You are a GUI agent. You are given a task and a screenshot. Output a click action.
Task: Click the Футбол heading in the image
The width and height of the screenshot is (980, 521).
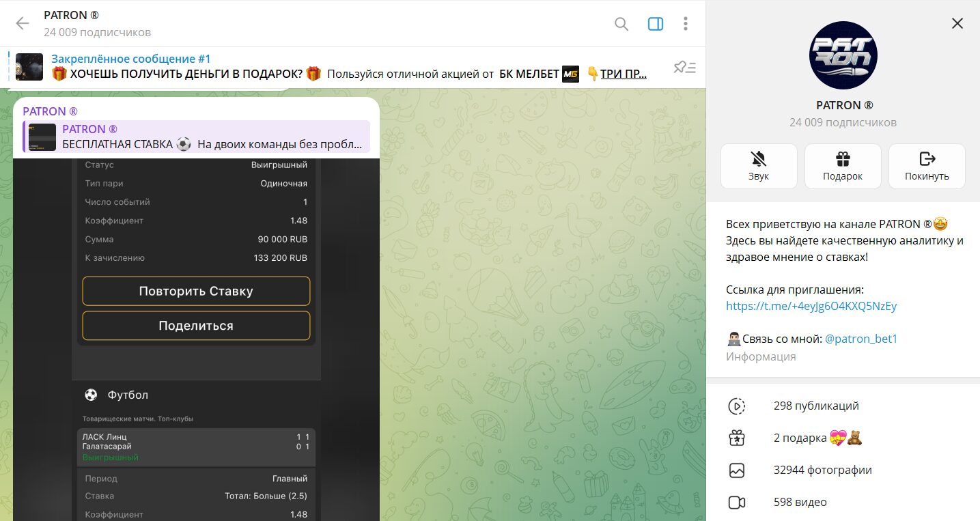(128, 395)
